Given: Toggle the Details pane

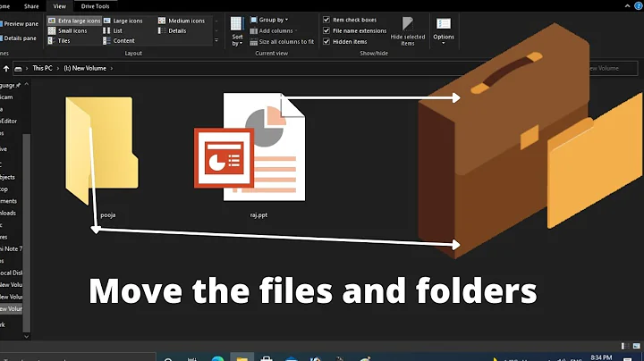Looking at the screenshot, I should coord(19,38).
